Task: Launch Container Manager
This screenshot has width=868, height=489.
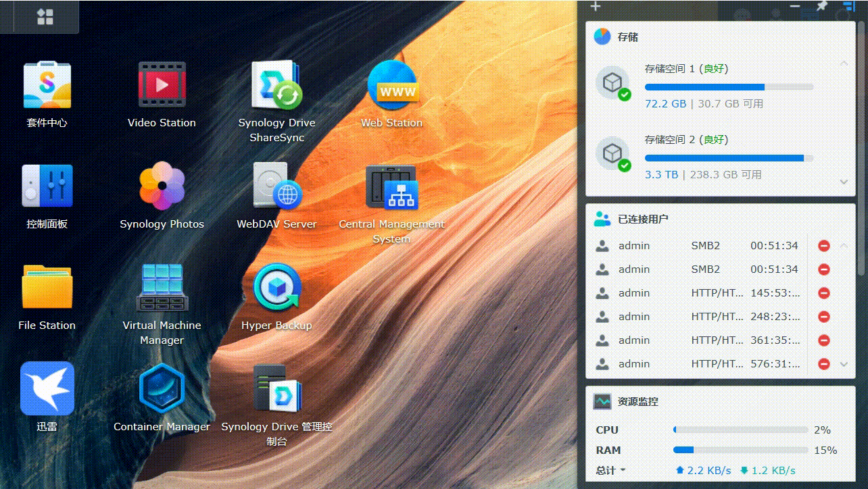Action: point(162,389)
